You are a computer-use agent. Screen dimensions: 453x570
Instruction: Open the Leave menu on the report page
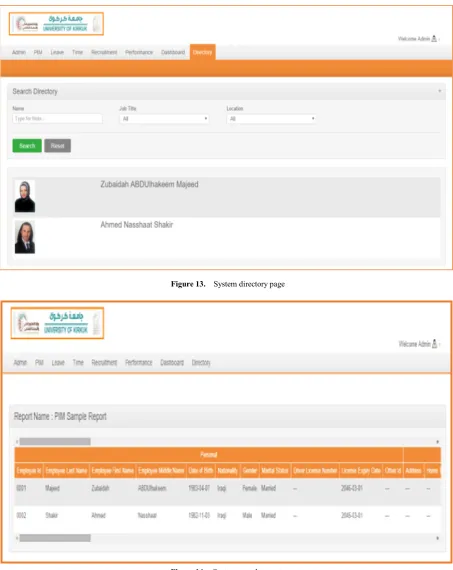tap(58, 362)
